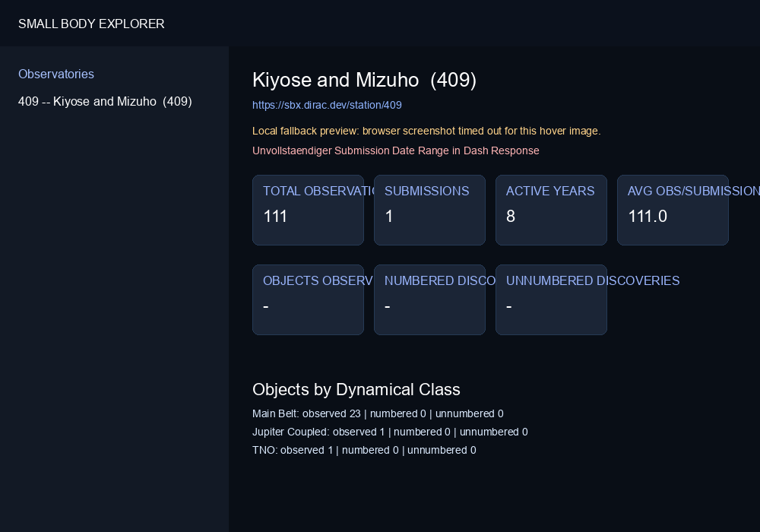Image resolution: width=760 pixels, height=532 pixels.
Task: Click the Kiyose and Mizuho (409) page heading
Action: 365,80
